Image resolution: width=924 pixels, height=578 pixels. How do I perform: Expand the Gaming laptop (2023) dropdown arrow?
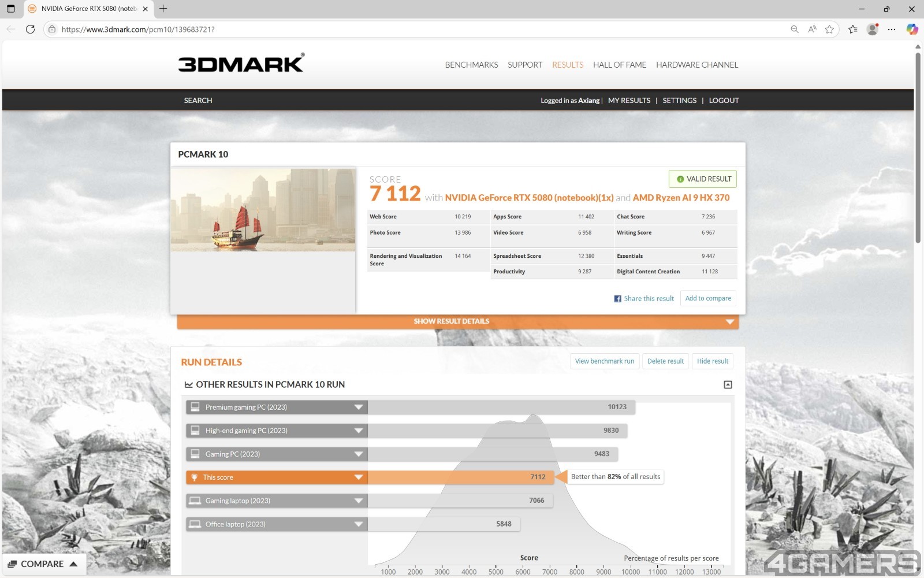click(359, 501)
